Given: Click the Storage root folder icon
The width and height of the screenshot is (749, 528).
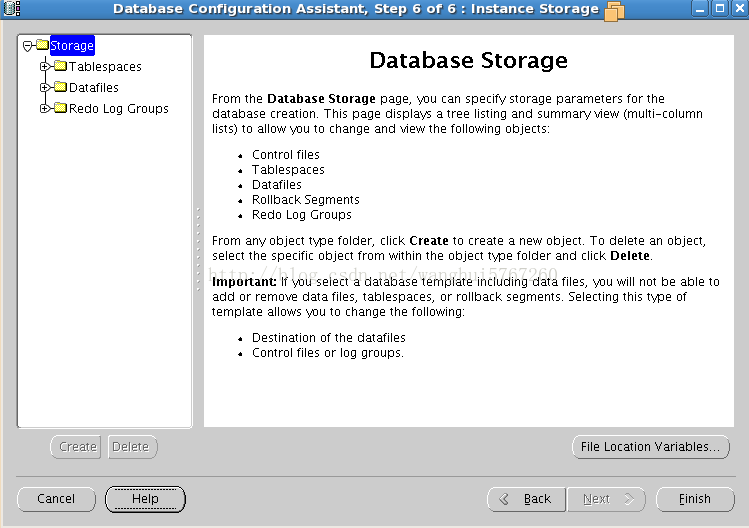Looking at the screenshot, I should [x=43, y=45].
